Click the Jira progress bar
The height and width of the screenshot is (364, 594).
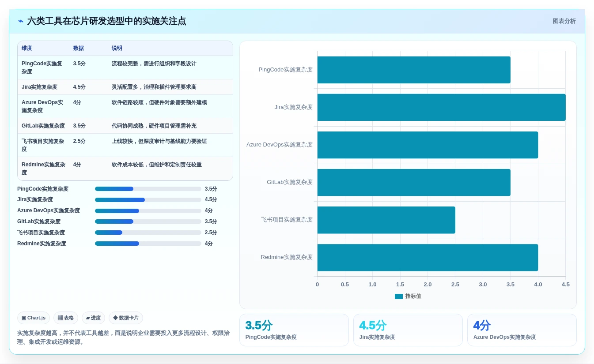[148, 200]
